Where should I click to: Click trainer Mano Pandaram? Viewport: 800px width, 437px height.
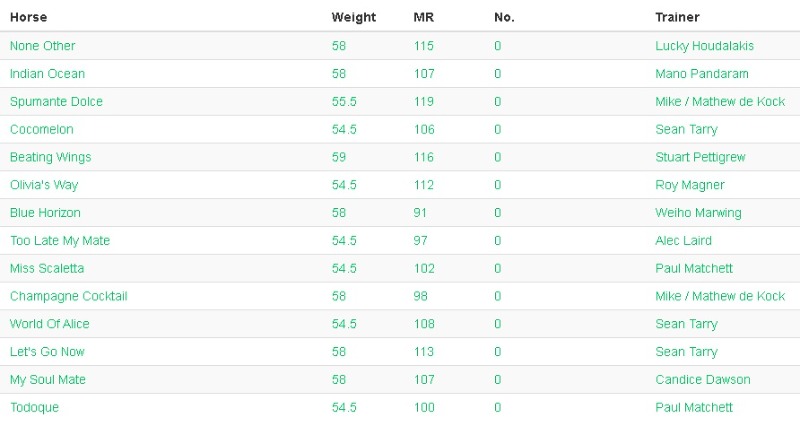(x=701, y=74)
